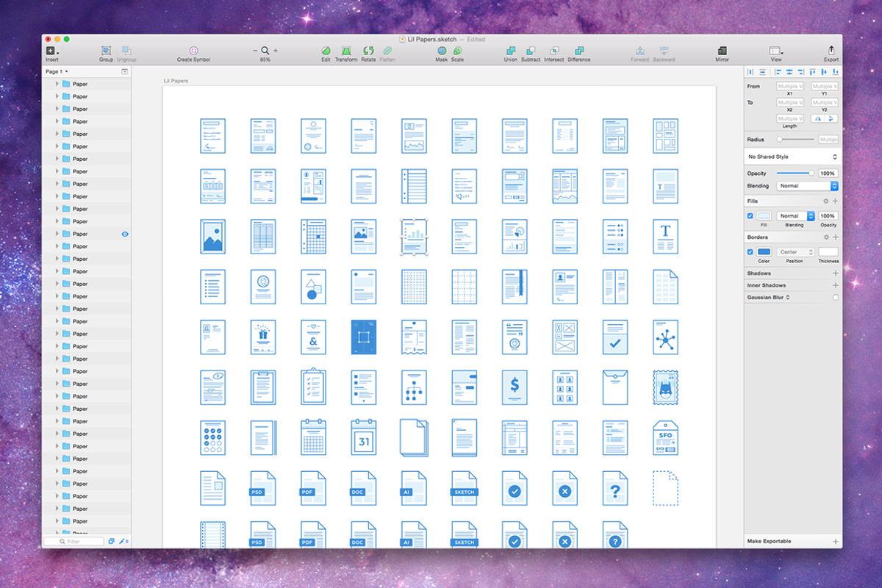Image resolution: width=882 pixels, height=588 pixels.
Task: Zoom out with the minus button
Action: [x=256, y=51]
